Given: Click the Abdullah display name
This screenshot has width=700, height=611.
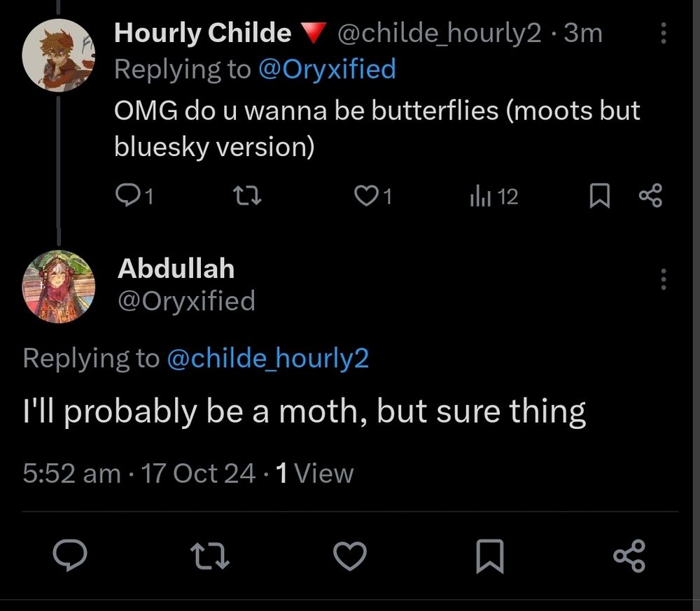Looking at the screenshot, I should 176,268.
